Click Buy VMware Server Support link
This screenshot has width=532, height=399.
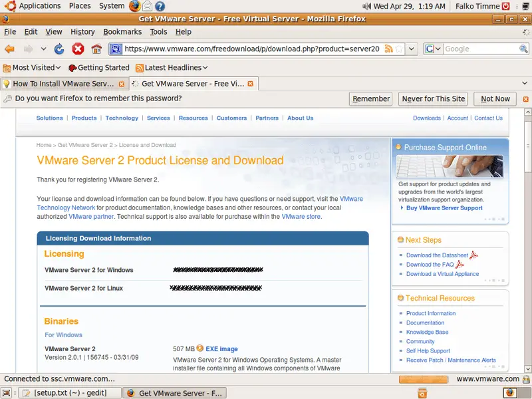(x=444, y=208)
